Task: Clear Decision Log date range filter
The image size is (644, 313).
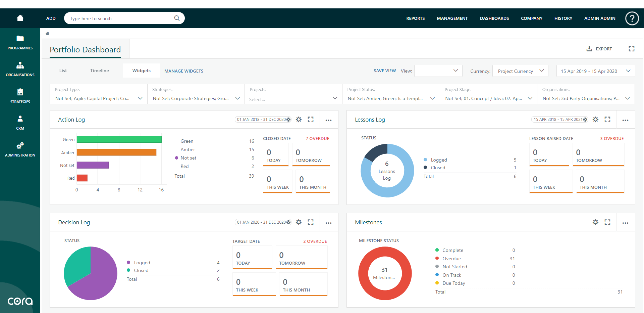Action: click(x=288, y=222)
